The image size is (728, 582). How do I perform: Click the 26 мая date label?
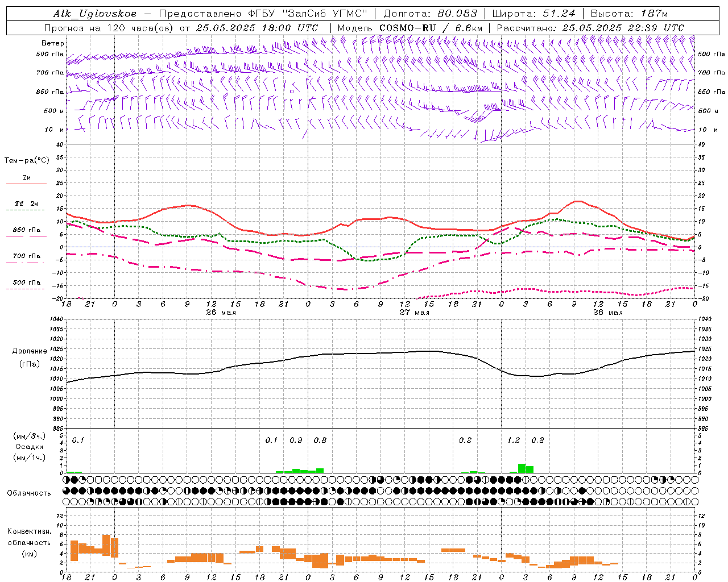221,313
